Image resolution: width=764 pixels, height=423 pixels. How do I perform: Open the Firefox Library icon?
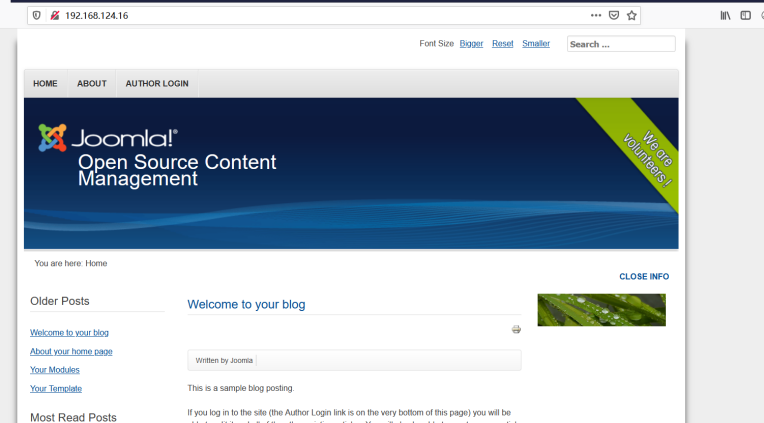(726, 16)
